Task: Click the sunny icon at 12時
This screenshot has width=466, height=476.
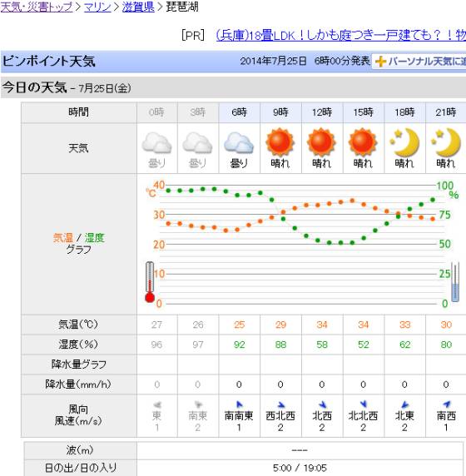Action: [321, 142]
